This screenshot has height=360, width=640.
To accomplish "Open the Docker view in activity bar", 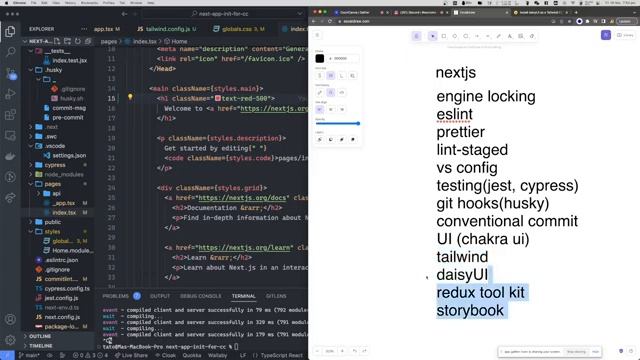I will [11, 156].
